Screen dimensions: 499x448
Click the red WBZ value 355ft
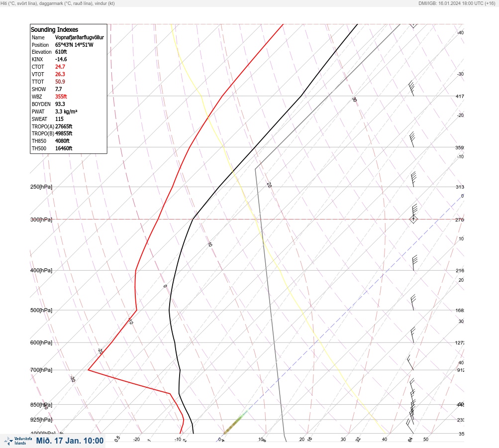61,97
